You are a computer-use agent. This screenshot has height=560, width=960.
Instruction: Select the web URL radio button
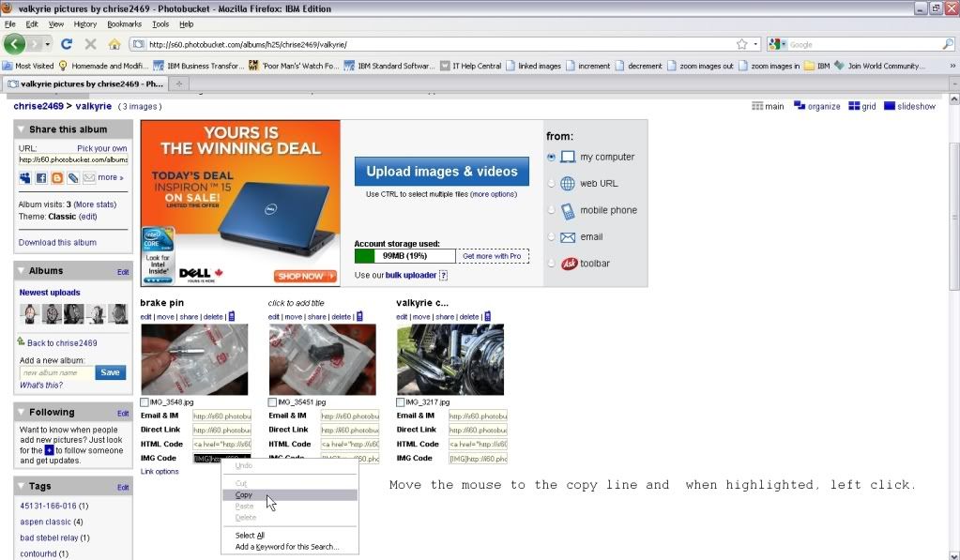551,184
